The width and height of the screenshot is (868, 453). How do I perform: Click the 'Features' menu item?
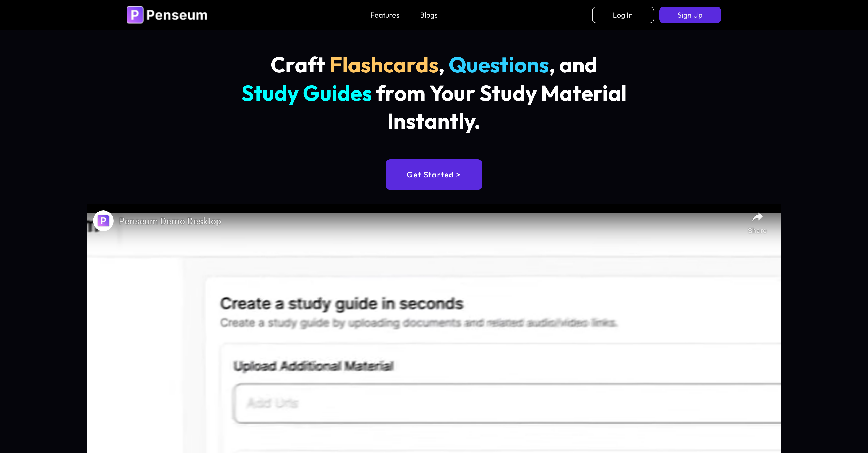(385, 16)
